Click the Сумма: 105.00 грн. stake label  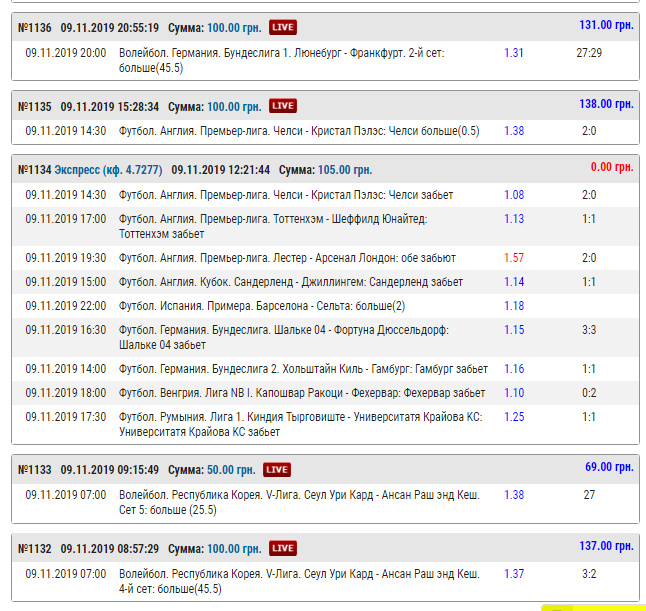click(x=325, y=170)
